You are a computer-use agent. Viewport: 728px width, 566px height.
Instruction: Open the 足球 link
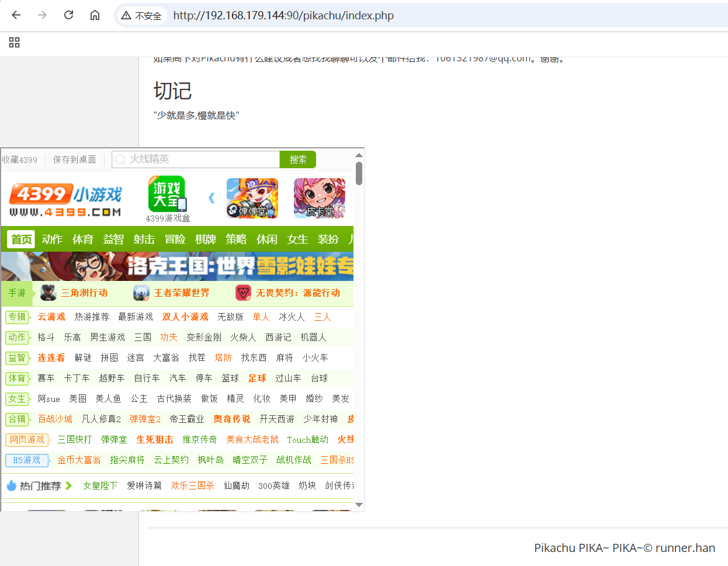pos(257,378)
